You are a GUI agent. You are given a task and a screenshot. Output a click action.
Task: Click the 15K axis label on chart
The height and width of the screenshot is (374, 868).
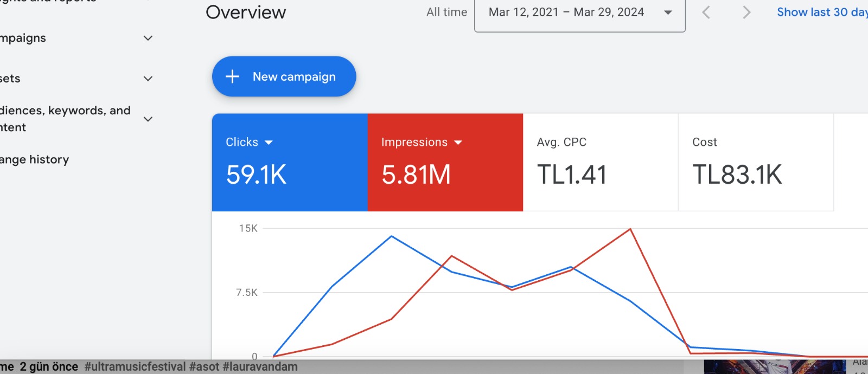coord(248,228)
